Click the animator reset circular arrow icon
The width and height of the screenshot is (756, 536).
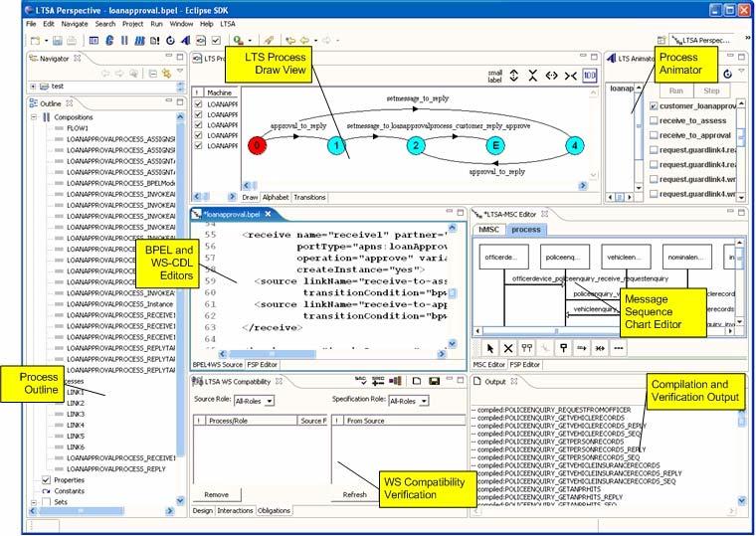tap(727, 74)
